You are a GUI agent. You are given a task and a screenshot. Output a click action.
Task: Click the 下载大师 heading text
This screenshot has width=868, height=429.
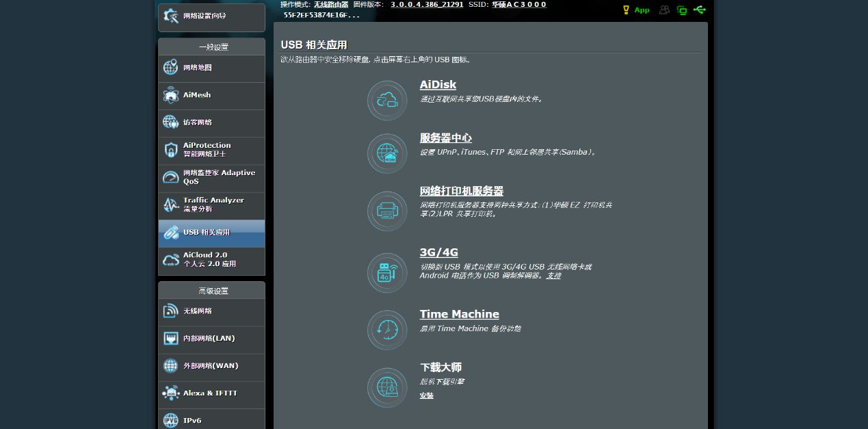click(x=441, y=367)
